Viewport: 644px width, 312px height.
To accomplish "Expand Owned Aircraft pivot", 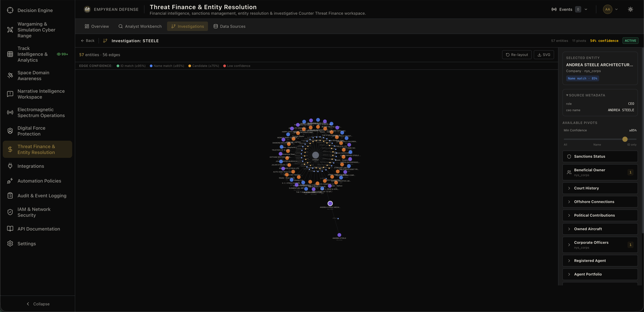I will point(600,229).
